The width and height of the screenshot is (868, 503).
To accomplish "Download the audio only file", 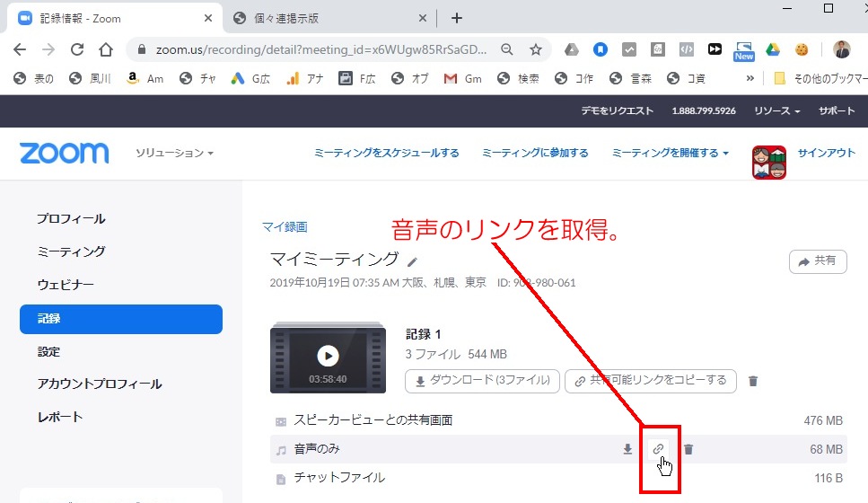I will 627,449.
